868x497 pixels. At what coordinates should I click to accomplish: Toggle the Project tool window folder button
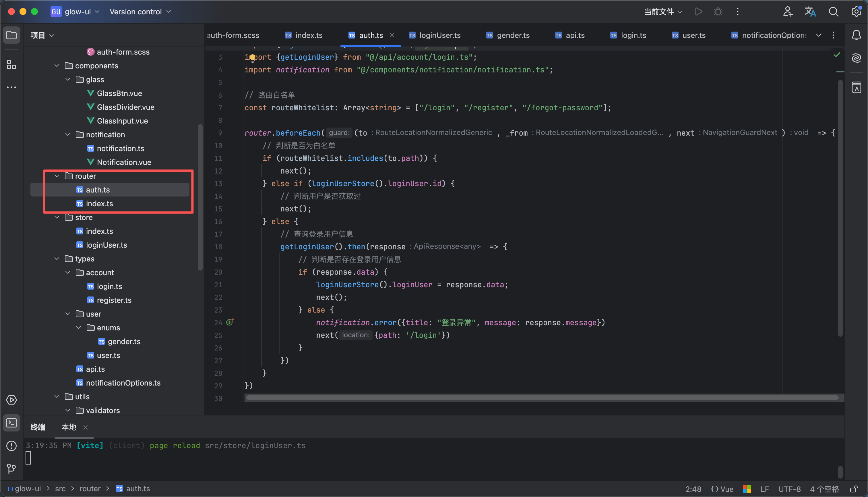point(11,35)
